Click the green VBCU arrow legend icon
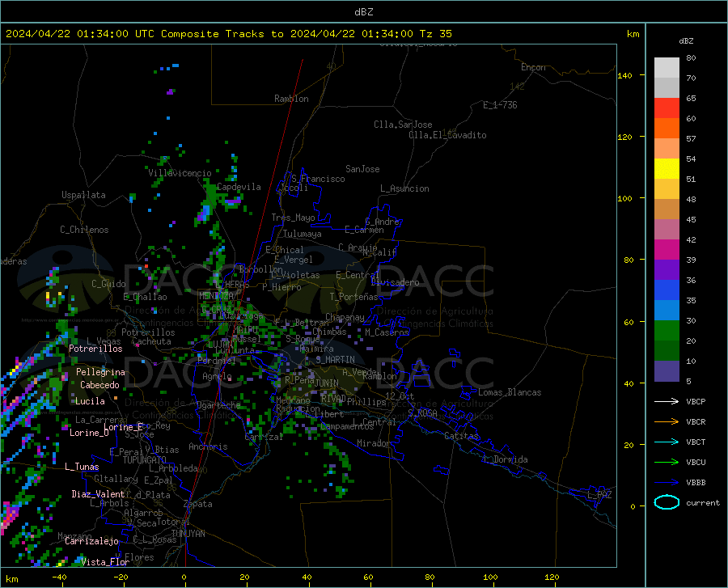The image size is (728, 588). tap(667, 462)
